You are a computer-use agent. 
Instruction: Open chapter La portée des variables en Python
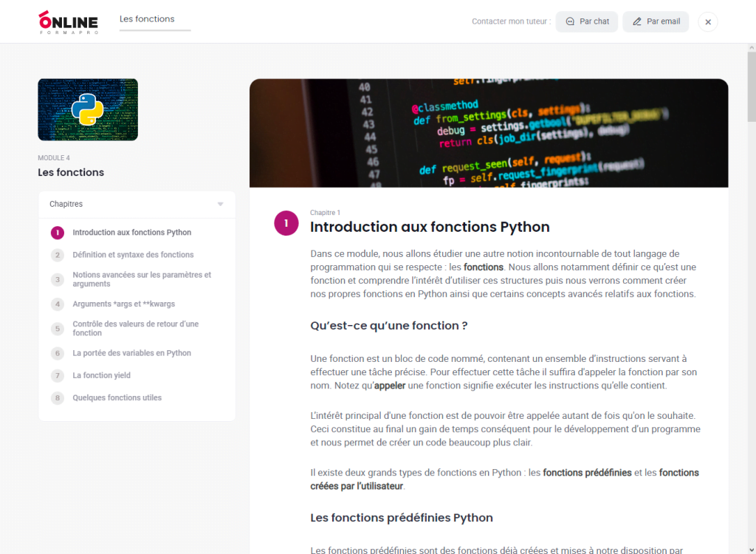pyautogui.click(x=131, y=353)
